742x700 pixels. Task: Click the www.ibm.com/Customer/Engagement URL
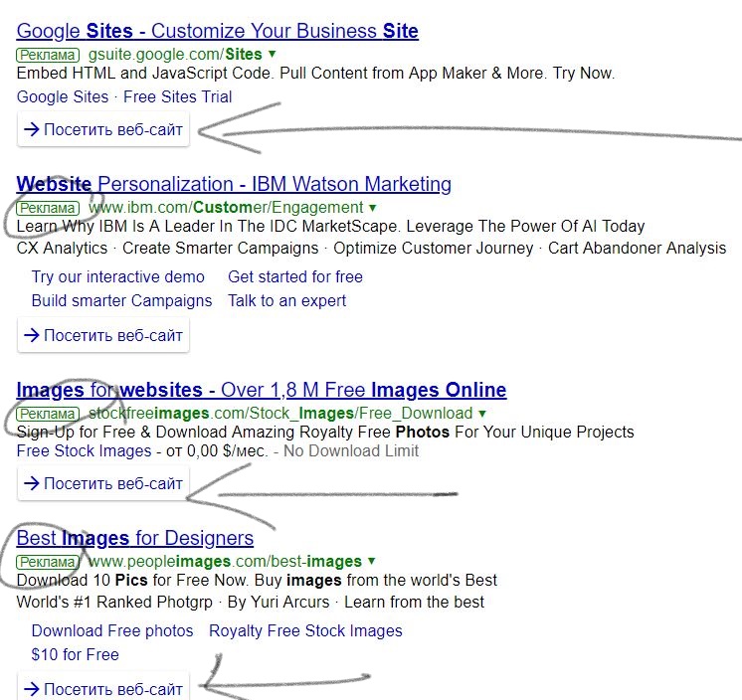(x=226, y=207)
